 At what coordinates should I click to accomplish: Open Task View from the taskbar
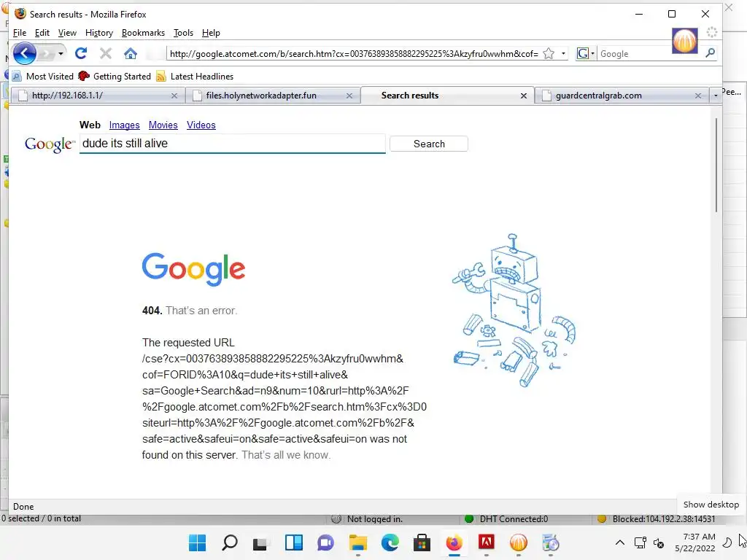point(262,542)
